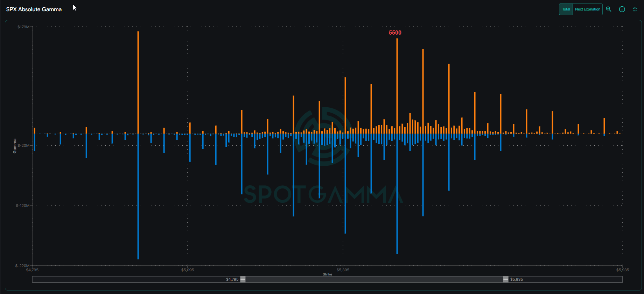Switch to Next Expiration view
Image resolution: width=644 pixels, height=294 pixels.
588,9
